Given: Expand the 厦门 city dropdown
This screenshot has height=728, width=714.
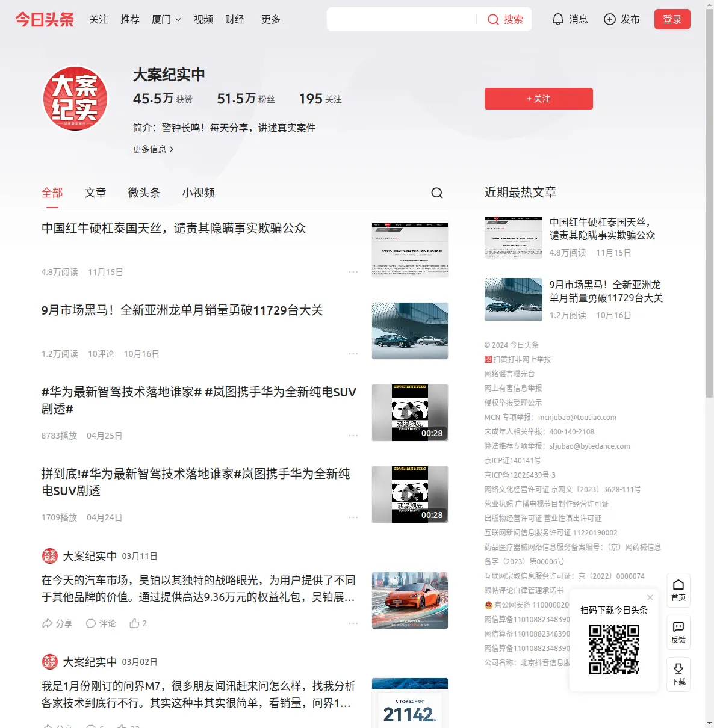Looking at the screenshot, I should [166, 19].
